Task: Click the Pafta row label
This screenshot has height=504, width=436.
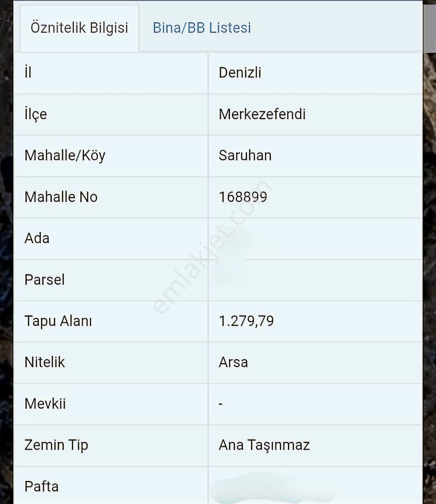Action: (42, 486)
